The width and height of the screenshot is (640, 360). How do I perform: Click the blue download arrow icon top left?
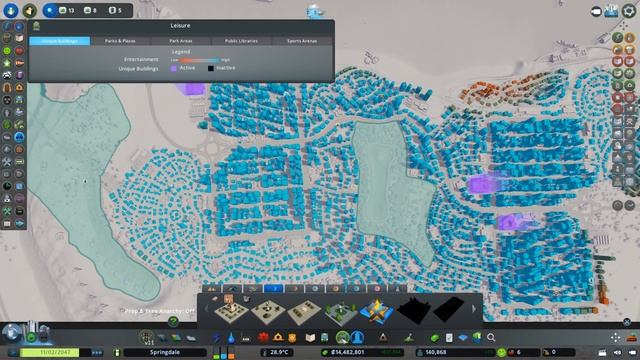pos(11,11)
